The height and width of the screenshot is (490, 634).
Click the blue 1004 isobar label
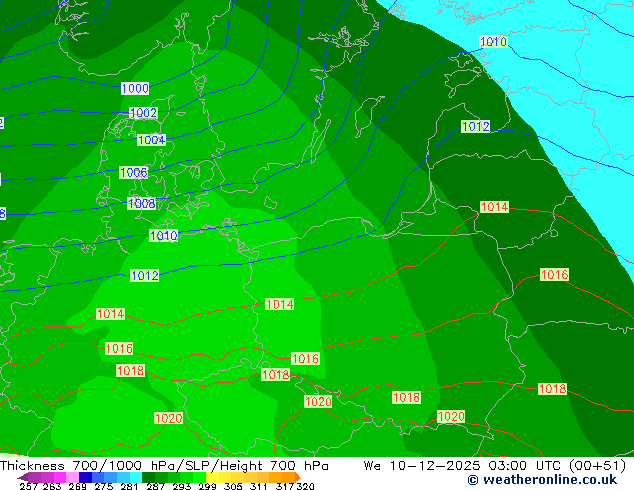point(152,140)
